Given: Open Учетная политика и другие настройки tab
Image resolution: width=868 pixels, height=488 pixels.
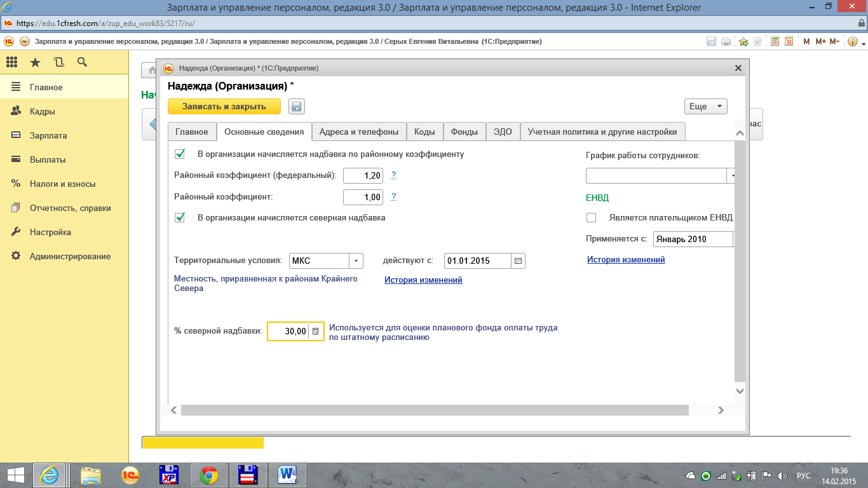Looking at the screenshot, I should pos(602,132).
